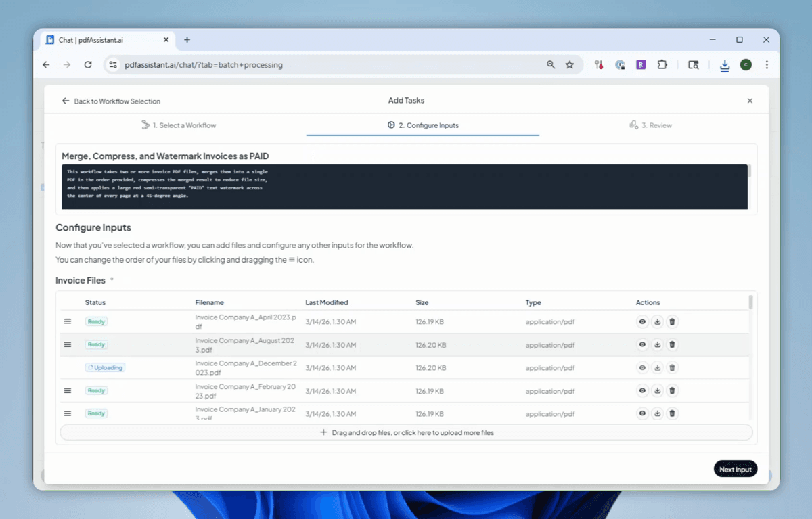The height and width of the screenshot is (519, 812).
Task: Click the invoice files table scrollbar
Action: tap(751, 302)
